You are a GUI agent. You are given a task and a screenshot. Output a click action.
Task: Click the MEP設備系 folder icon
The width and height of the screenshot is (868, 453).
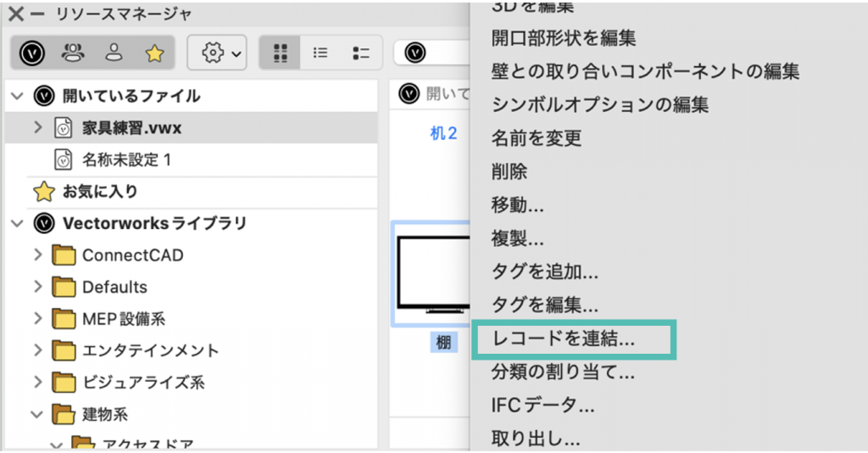64,319
